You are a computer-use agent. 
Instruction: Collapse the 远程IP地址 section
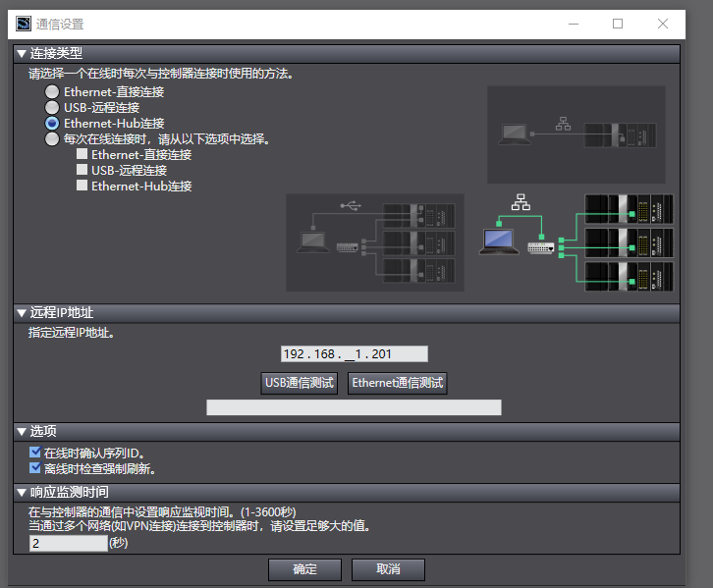coord(22,312)
